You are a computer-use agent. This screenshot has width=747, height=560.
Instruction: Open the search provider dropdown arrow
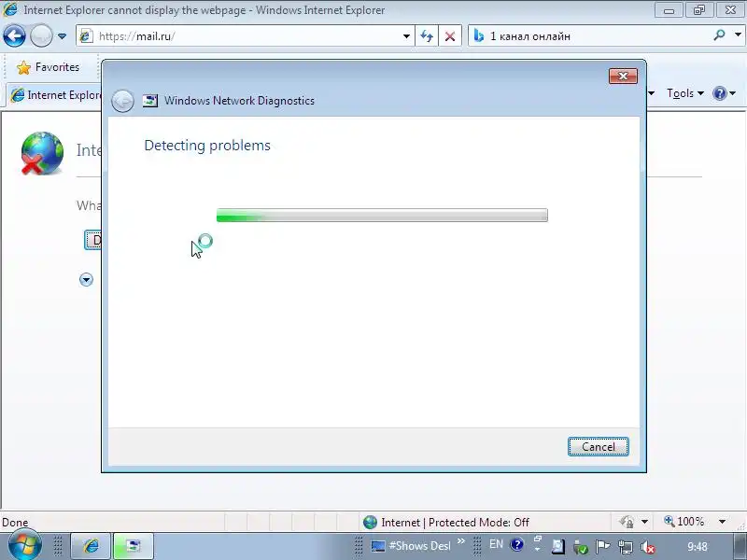click(x=738, y=35)
